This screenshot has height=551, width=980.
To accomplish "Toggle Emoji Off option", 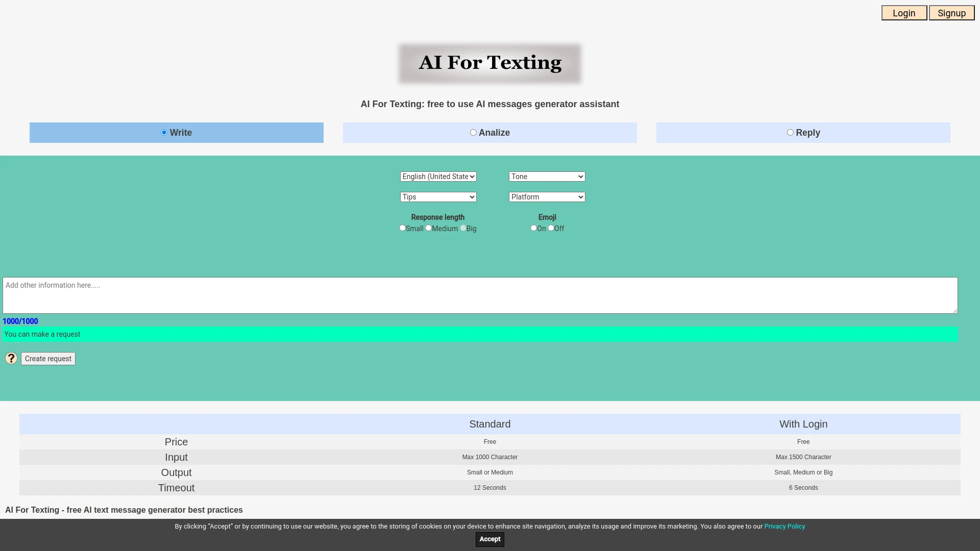I will tap(551, 228).
